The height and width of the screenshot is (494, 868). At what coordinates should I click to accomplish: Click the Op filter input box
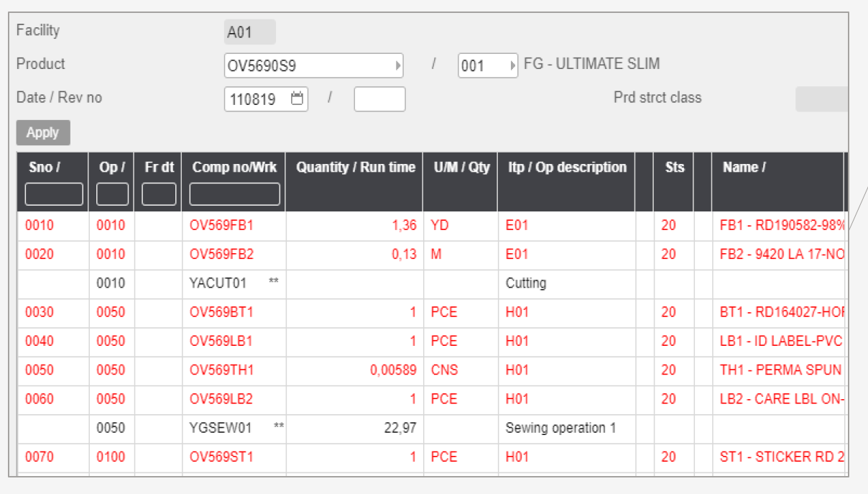point(112,194)
